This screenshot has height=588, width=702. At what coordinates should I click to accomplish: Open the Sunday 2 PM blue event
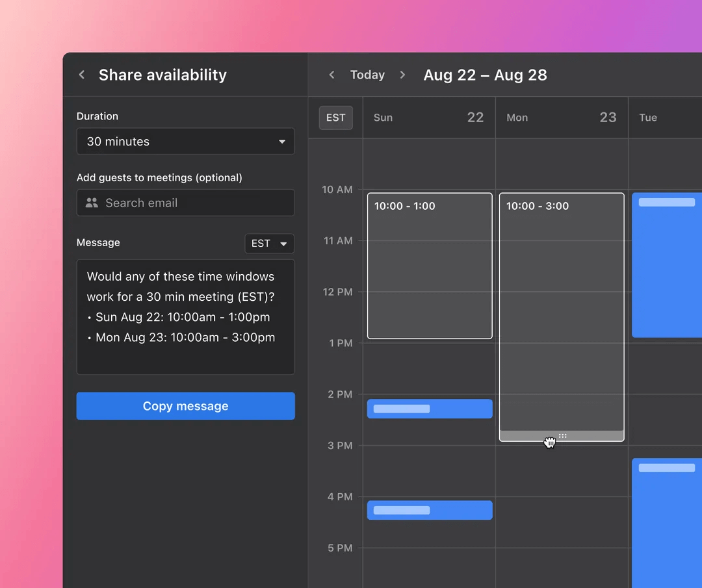(430, 409)
